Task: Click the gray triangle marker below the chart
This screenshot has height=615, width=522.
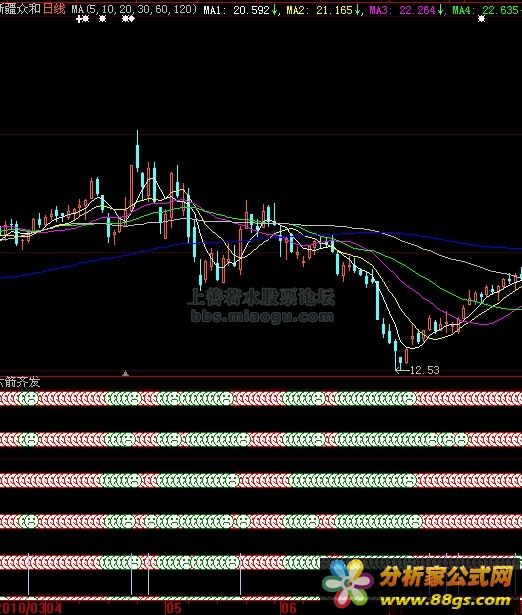Action: pos(125,373)
